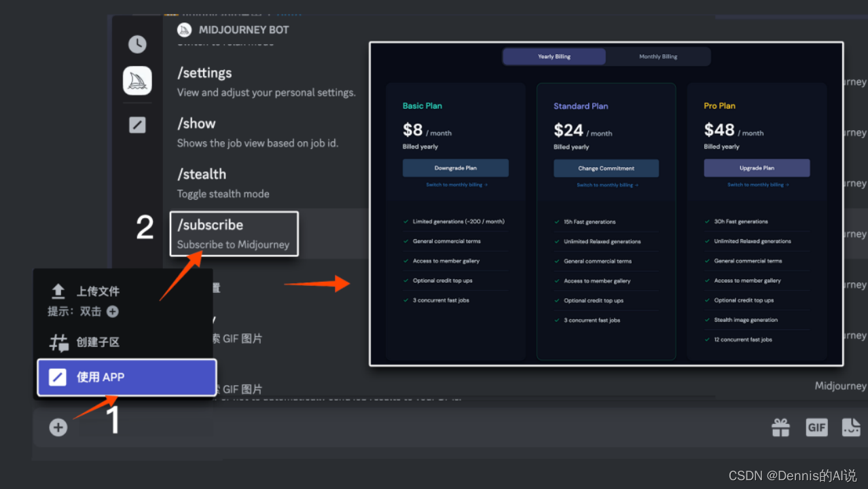Click Basic Plan's 'Access to member gallery' text
Image resolution: width=868 pixels, height=489 pixels.
tap(446, 261)
